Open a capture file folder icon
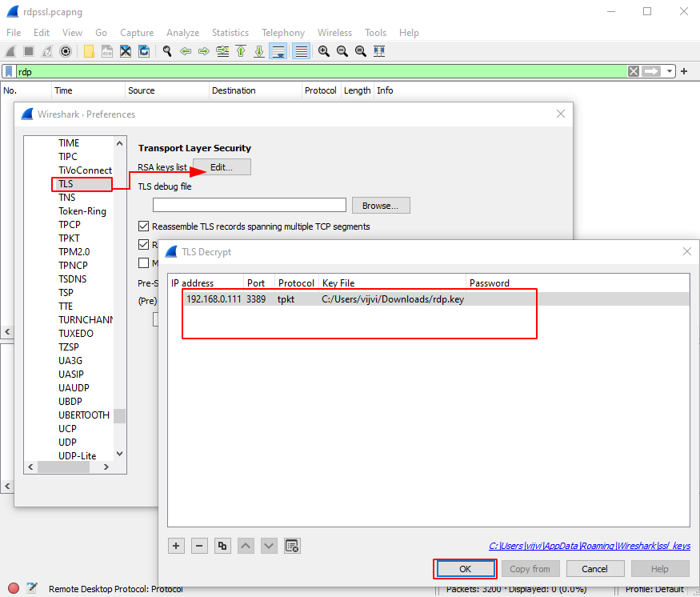This screenshot has height=597, width=700. [89, 51]
